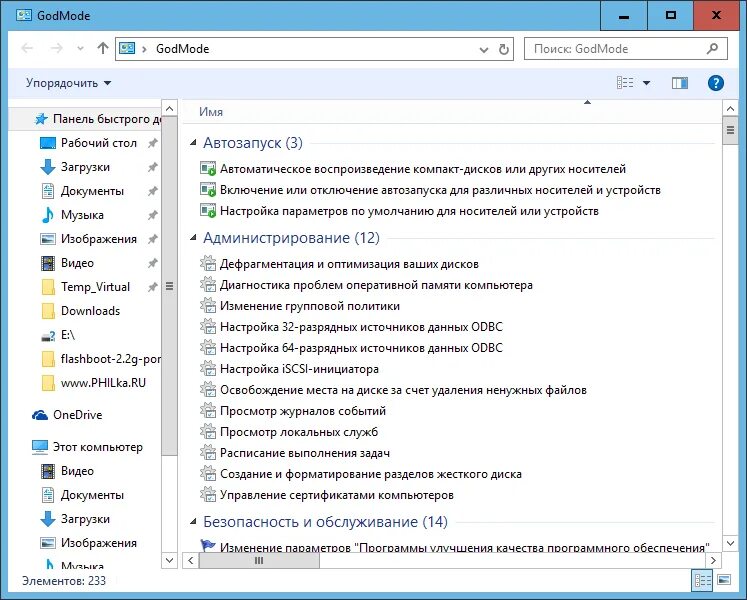The width and height of the screenshot is (747, 600).
Task: Collapse the Администрирование group
Action: coord(193,237)
